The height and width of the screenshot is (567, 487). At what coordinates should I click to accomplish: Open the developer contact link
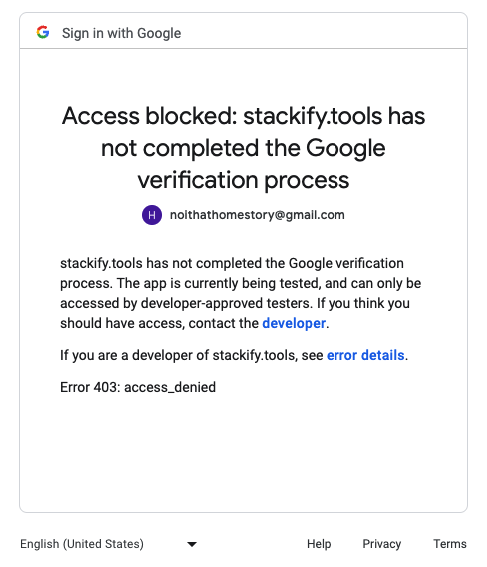[294, 323]
